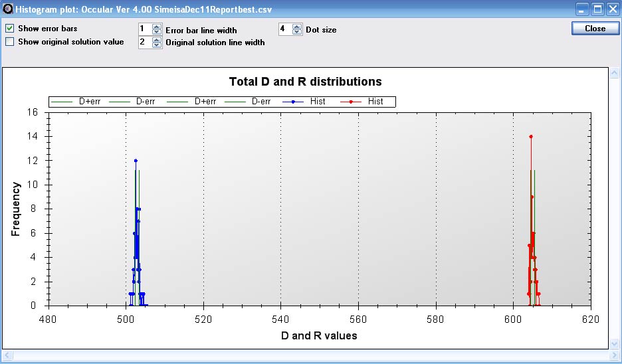This screenshot has width=622, height=364.
Task: Click the first D-err legend entry
Action: (132, 102)
